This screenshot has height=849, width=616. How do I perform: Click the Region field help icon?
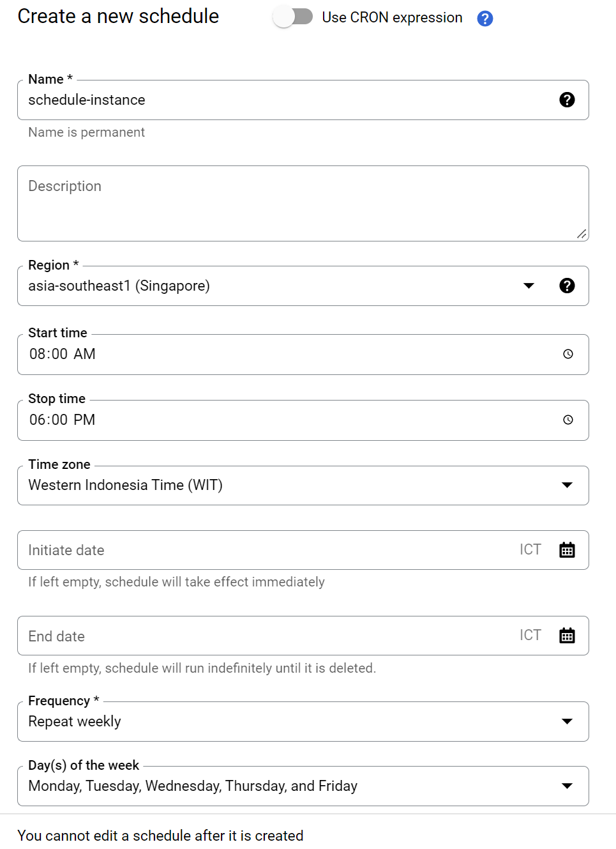point(567,286)
